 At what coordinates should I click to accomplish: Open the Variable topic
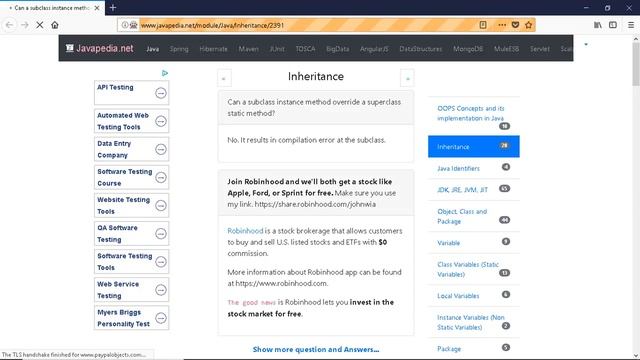point(449,243)
